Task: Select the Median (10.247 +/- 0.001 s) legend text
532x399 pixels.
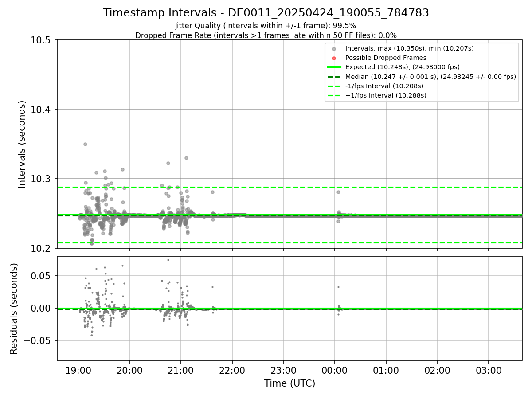Action: tap(430, 77)
